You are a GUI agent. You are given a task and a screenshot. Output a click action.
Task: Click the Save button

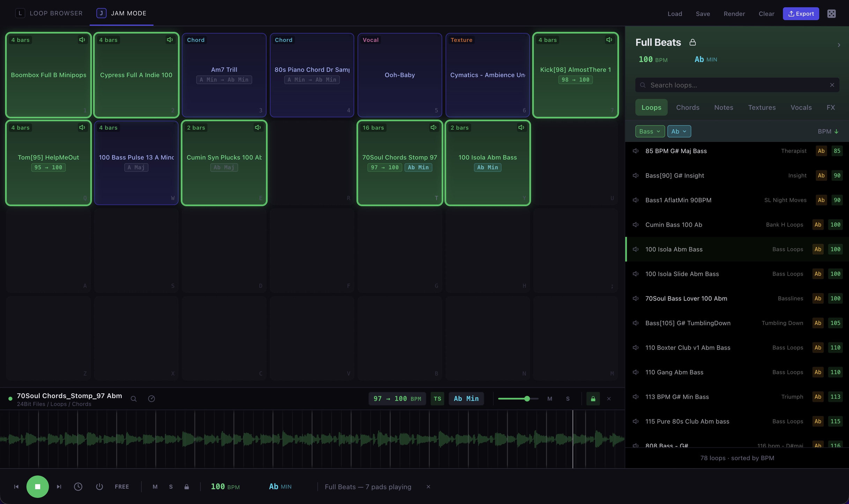(703, 14)
